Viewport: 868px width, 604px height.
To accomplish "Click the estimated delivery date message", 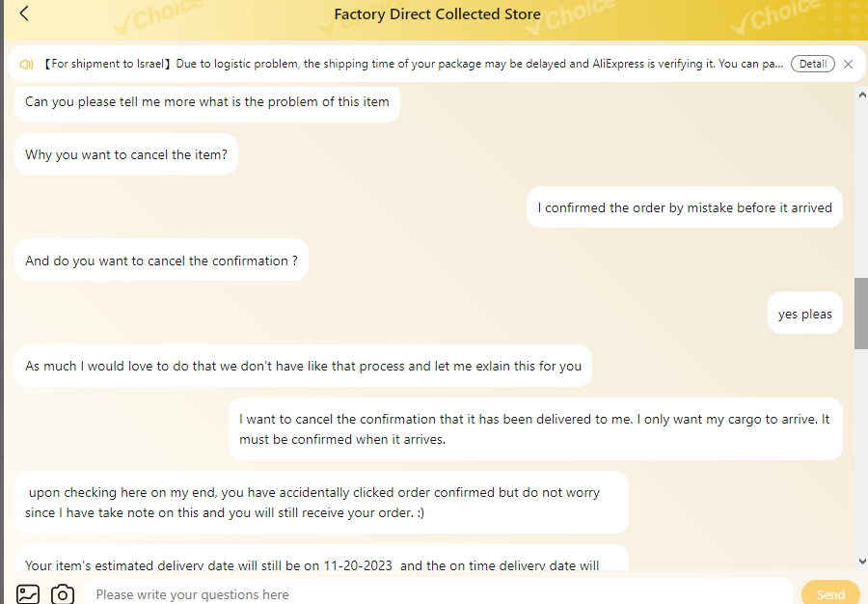I will 321,558.
